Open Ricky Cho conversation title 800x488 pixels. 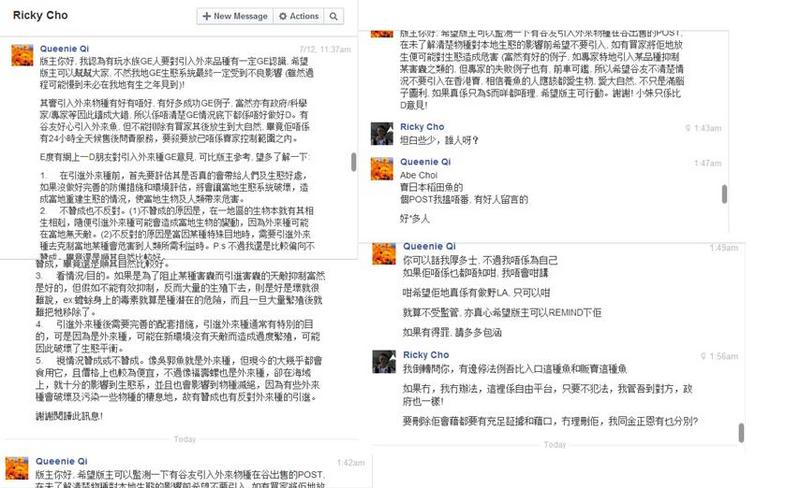40,15
